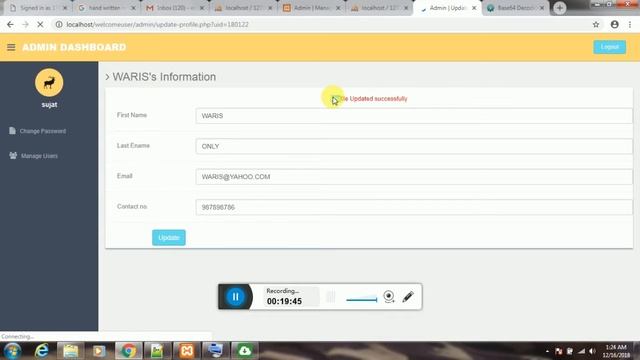
Task: Click the browser forward arrow
Action: (25, 24)
